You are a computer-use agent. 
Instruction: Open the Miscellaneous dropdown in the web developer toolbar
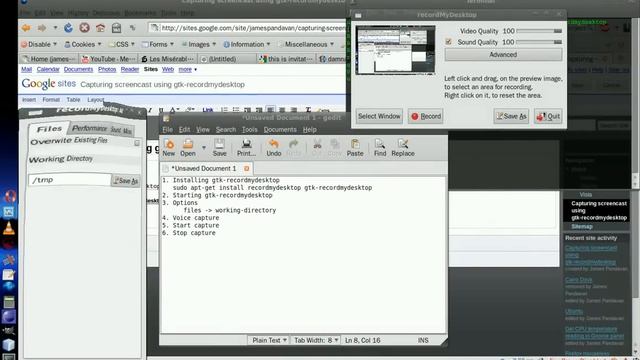(x=306, y=44)
